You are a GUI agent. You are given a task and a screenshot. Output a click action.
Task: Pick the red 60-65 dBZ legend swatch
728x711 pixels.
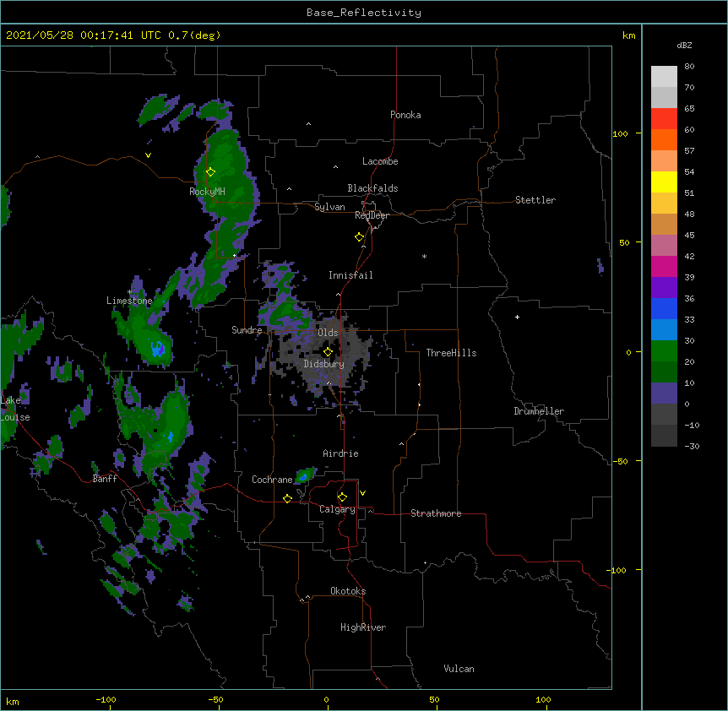(x=664, y=119)
